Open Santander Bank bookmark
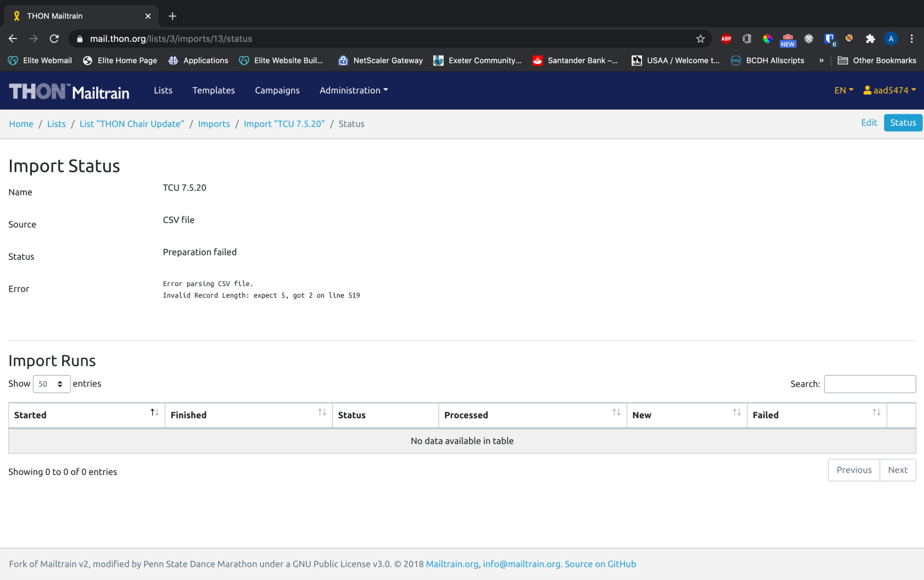Viewport: 924px width, 580px height. [x=575, y=61]
